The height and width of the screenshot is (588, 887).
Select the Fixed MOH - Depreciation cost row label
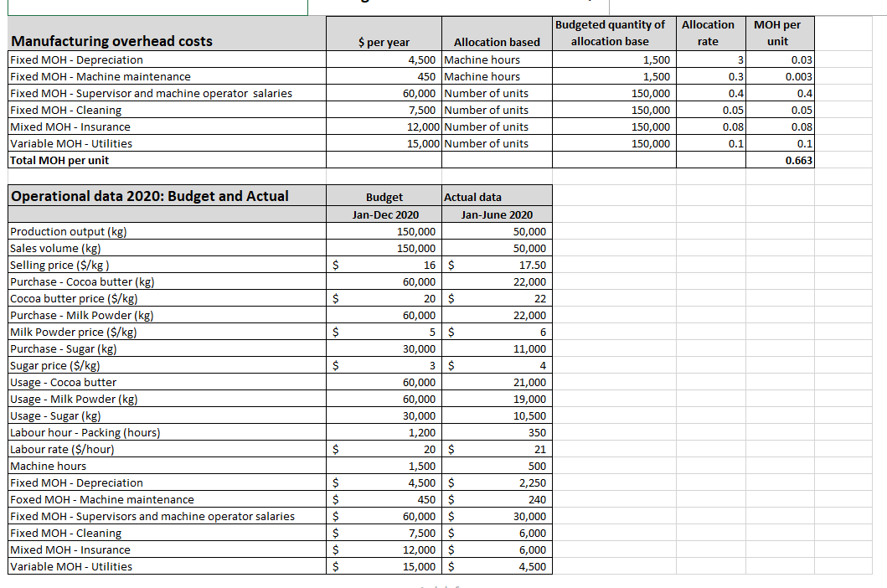click(x=75, y=59)
